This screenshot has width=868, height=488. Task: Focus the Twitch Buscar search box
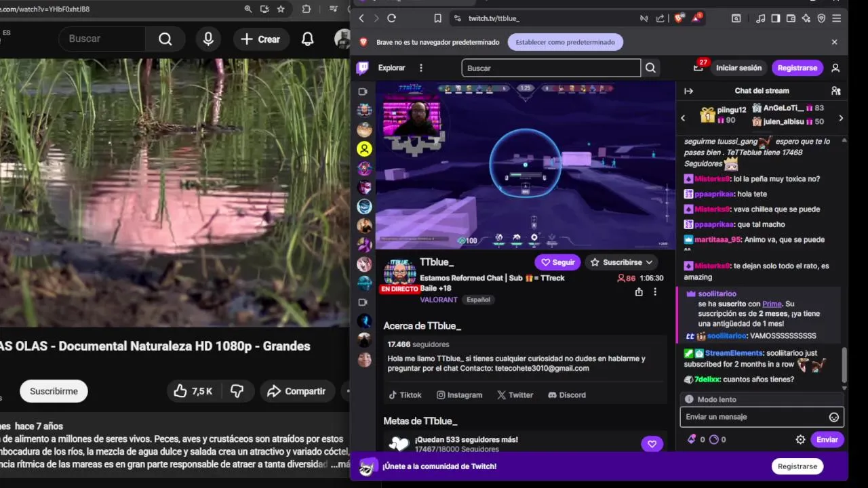coord(551,68)
